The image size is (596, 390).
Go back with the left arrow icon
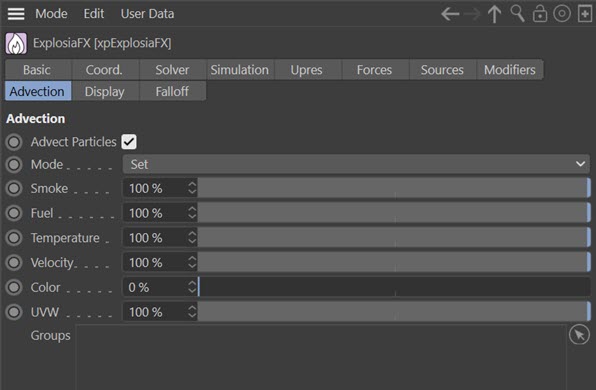(450, 14)
